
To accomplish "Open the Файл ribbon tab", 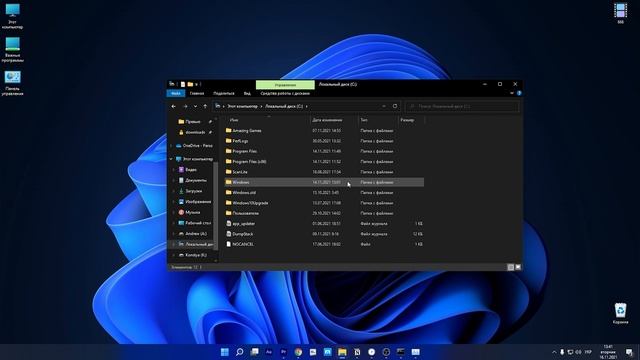I will [x=176, y=93].
